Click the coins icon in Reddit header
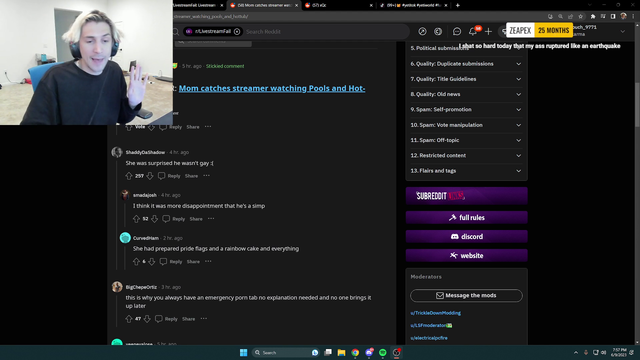 438,31
